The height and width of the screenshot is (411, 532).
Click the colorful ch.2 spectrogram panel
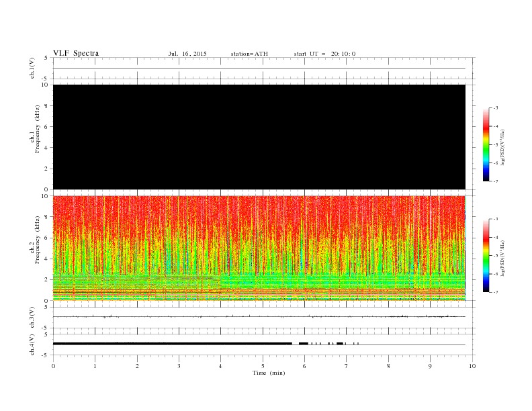coord(259,248)
